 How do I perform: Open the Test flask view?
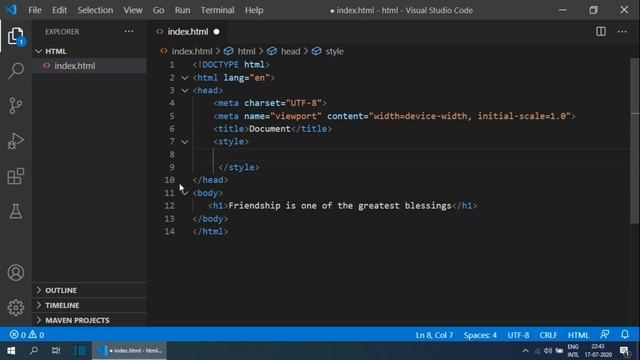[x=16, y=211]
